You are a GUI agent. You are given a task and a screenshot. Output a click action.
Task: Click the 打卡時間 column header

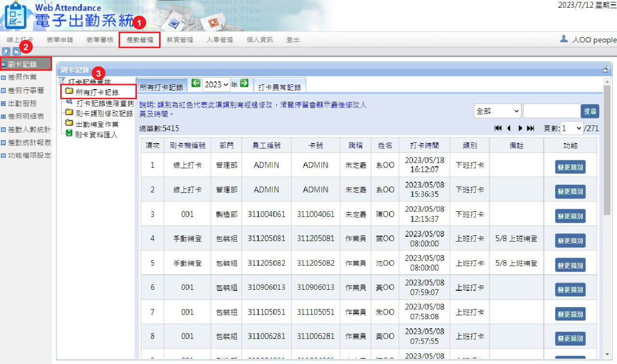tap(424, 145)
